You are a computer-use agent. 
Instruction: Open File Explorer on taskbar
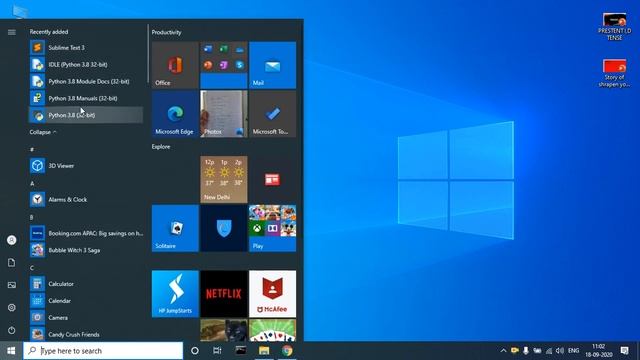click(264, 351)
